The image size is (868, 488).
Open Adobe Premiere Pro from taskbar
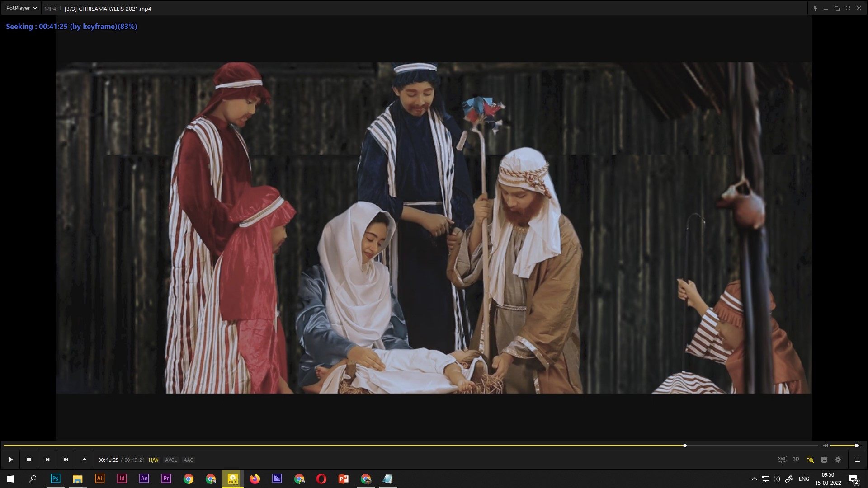166,479
